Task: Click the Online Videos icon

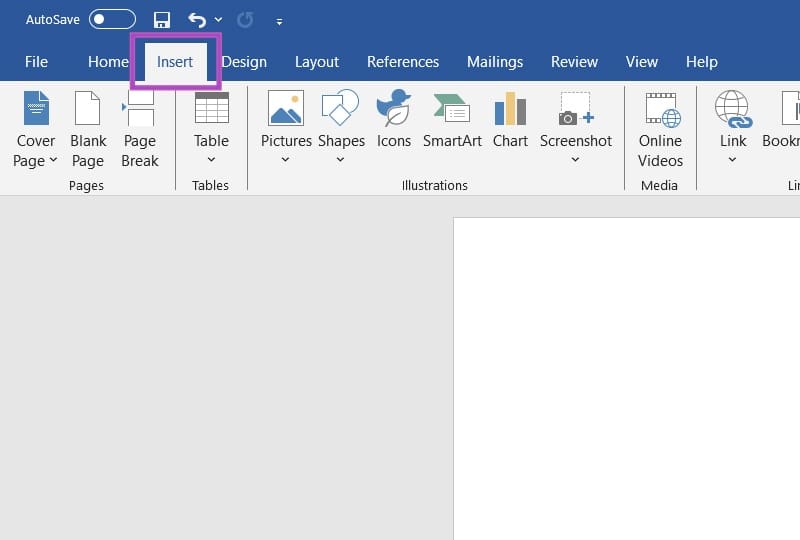Action: tap(660, 110)
